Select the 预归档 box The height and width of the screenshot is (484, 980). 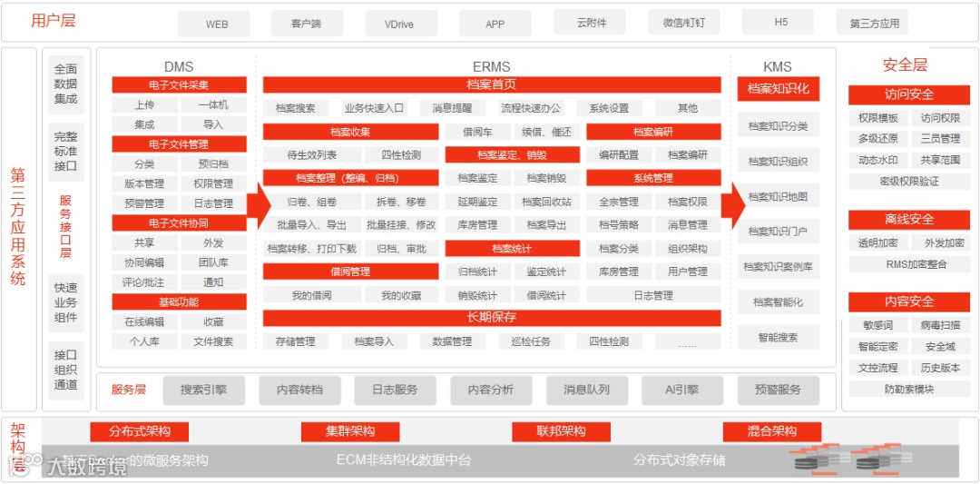click(x=214, y=164)
